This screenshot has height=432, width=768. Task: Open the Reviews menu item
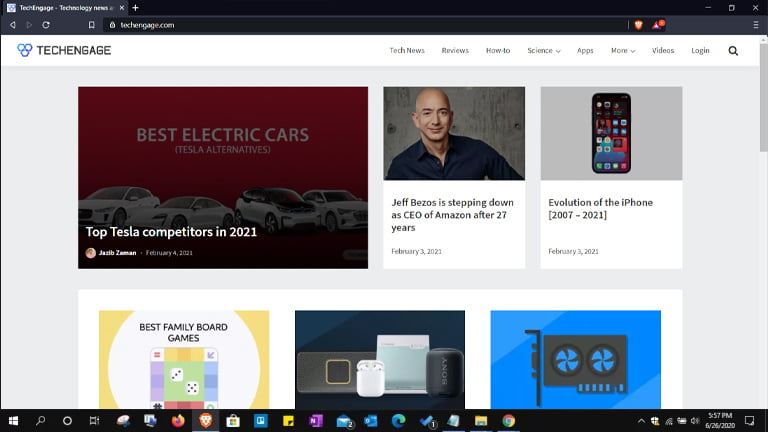(x=455, y=50)
